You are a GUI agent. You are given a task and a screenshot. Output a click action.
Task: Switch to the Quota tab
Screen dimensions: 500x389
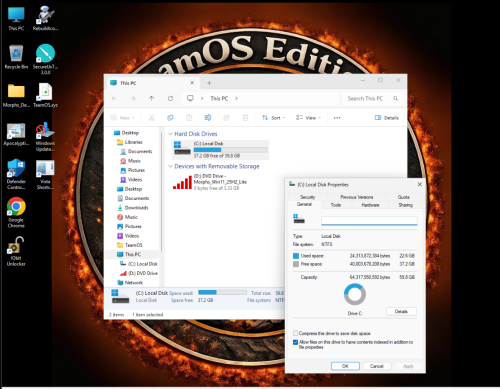(x=404, y=197)
